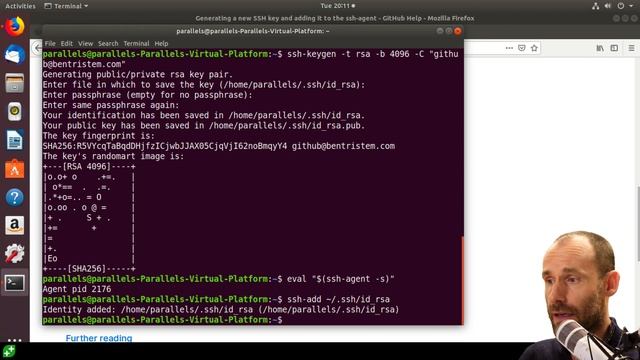Open the Files manager dock icon
Viewport: 640px width, 360px height.
15,83
